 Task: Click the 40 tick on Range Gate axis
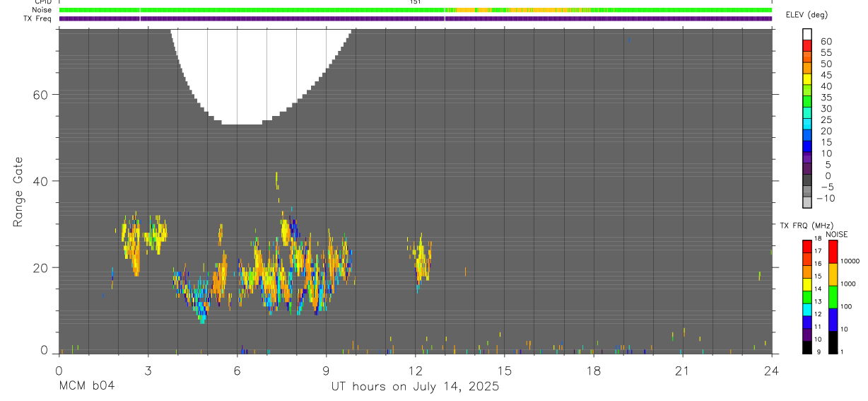(39, 181)
